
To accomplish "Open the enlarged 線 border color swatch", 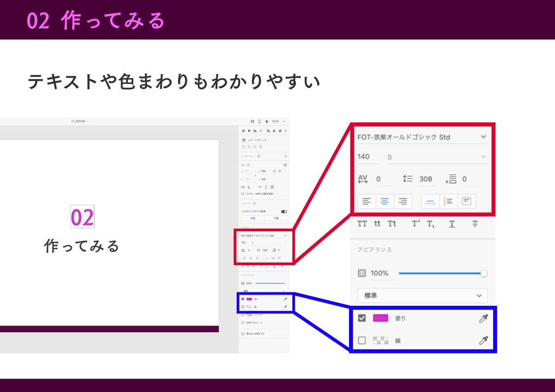I will pos(380,341).
